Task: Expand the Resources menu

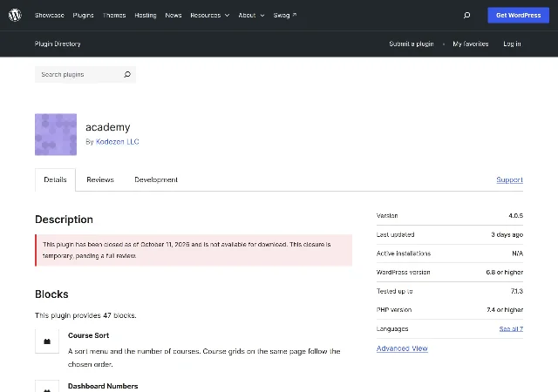Action: click(x=209, y=16)
